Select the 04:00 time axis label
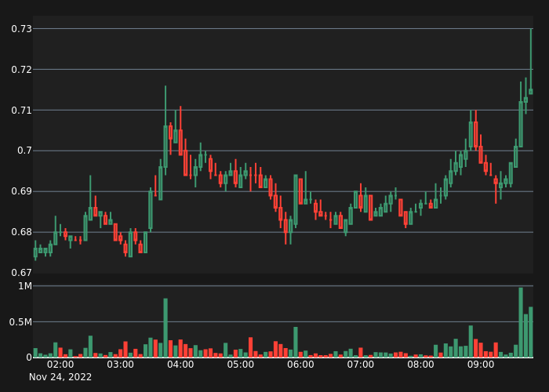 (x=180, y=365)
